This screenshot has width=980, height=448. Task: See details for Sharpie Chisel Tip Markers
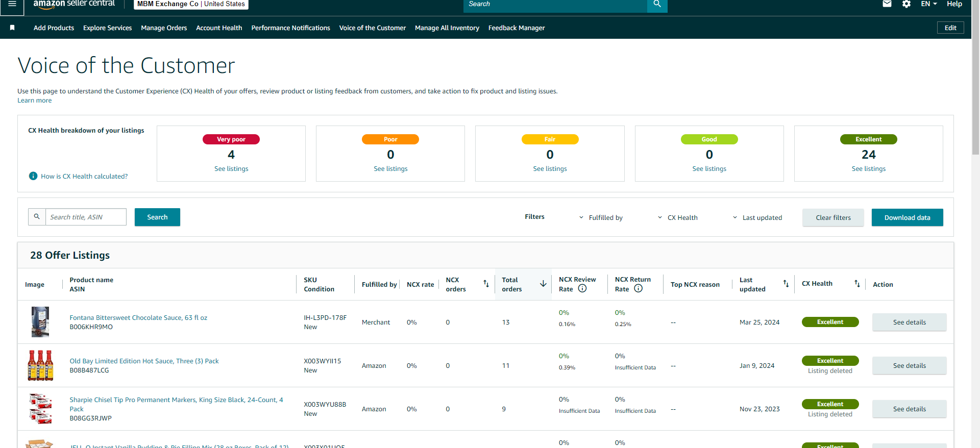click(x=909, y=409)
